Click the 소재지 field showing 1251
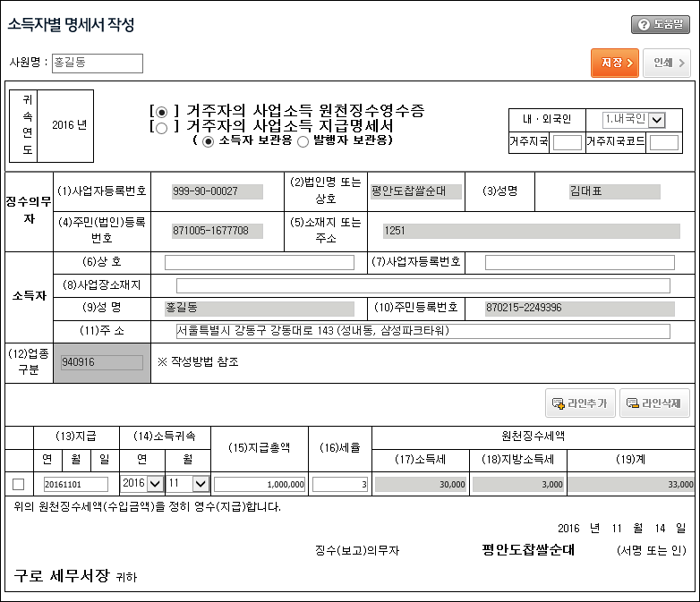The height and width of the screenshot is (602, 700). coord(531,231)
